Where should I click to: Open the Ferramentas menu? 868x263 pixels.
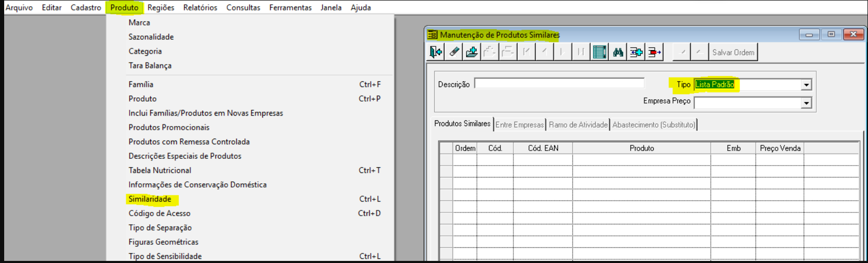pyautogui.click(x=290, y=8)
